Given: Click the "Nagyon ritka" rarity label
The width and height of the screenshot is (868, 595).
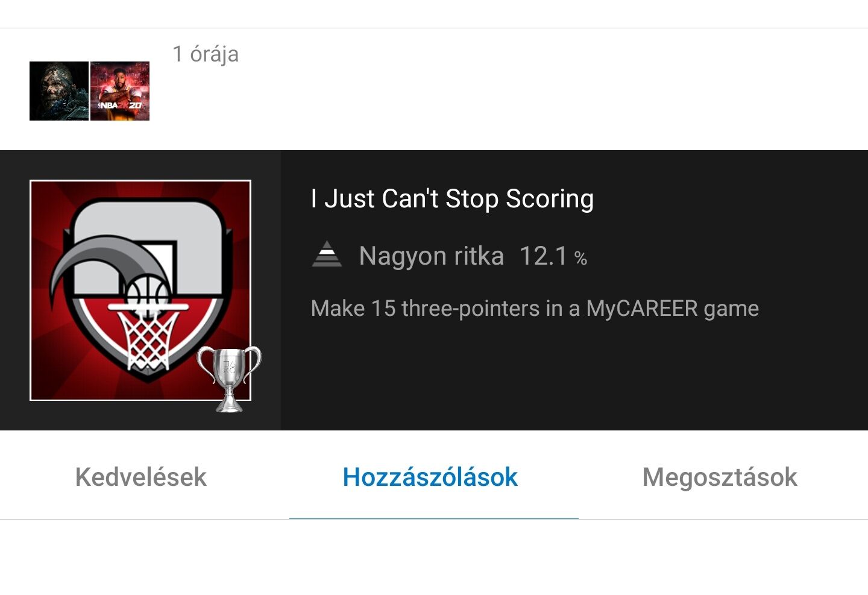Looking at the screenshot, I should [x=431, y=256].
